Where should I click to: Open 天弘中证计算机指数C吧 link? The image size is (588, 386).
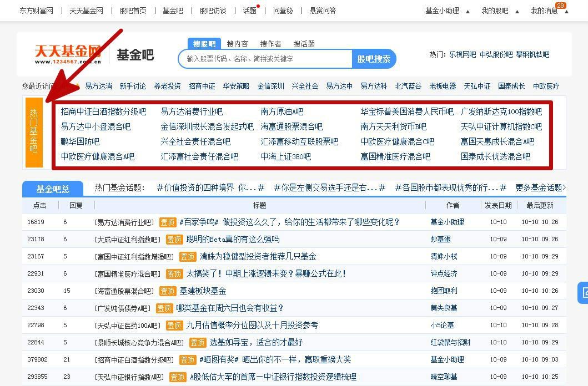coord(501,126)
